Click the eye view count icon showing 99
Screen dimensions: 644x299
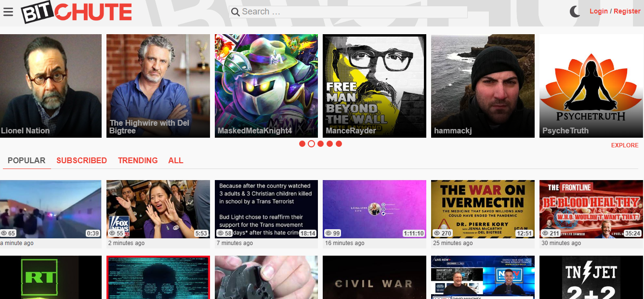pos(329,233)
